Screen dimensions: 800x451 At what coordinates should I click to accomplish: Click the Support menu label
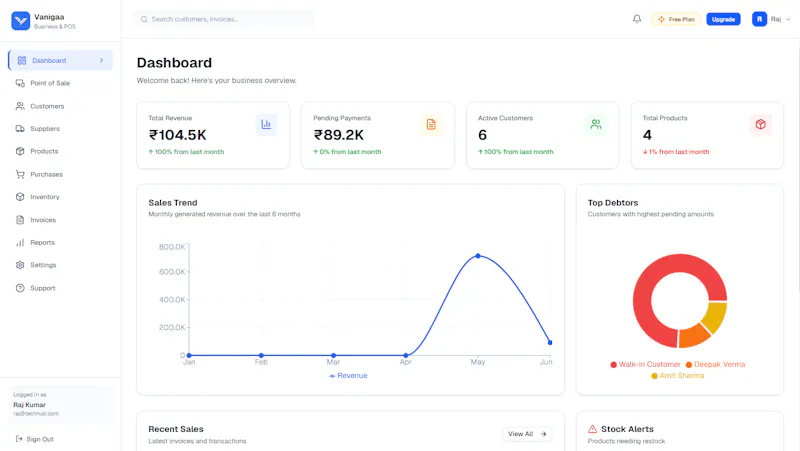point(43,288)
